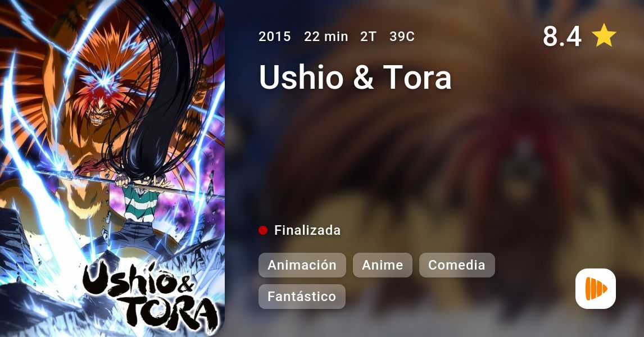Click the orange beast Tora on poster
Viewport: 644px width, 337px height.
[x=98, y=107]
